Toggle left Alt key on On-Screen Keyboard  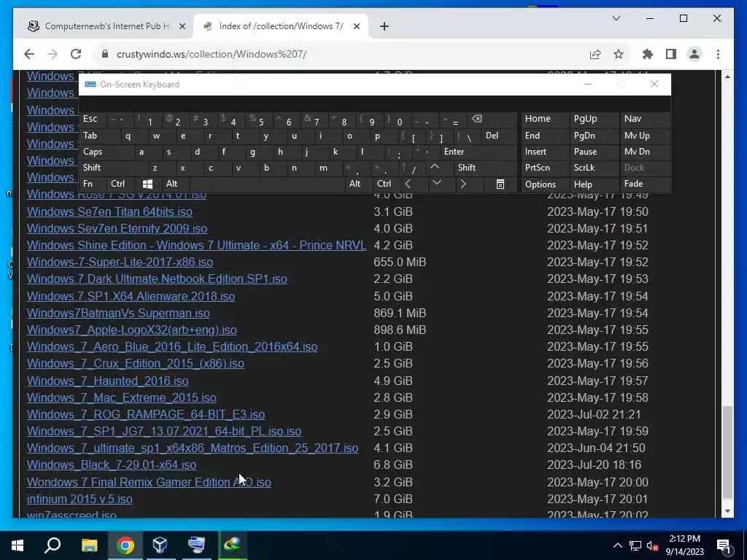[x=176, y=184]
